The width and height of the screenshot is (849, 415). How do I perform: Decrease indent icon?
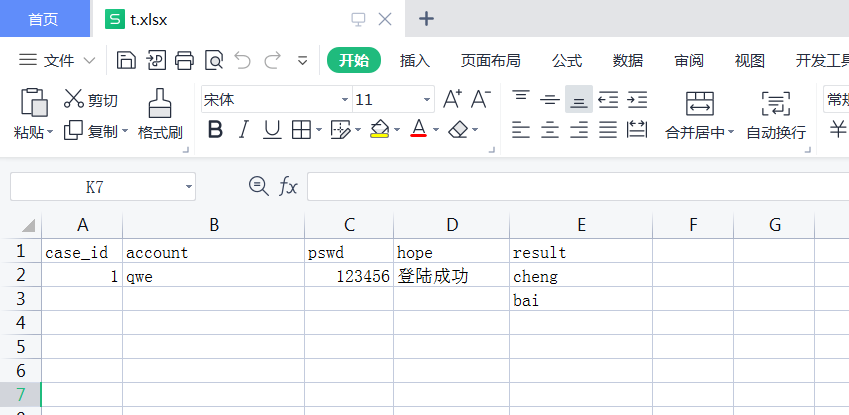pos(608,99)
